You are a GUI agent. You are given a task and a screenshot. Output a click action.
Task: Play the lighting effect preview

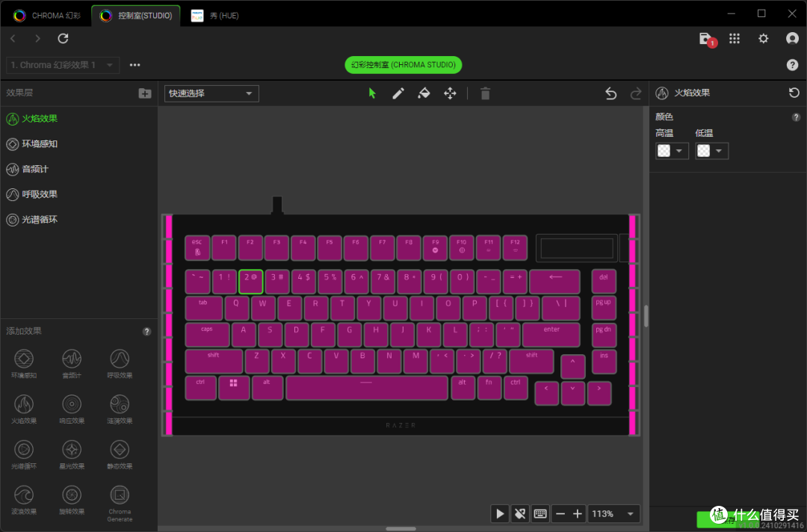tap(499, 513)
